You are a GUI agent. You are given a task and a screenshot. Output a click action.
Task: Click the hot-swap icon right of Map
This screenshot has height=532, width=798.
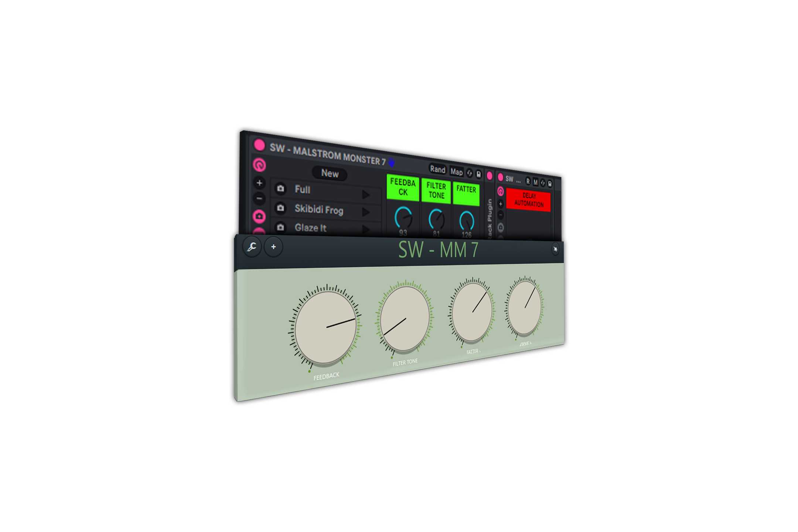pos(470,173)
